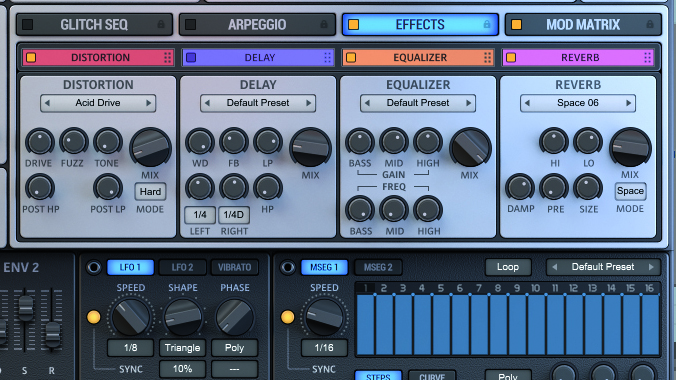This screenshot has width=676, height=380.
Task: Grab the Reverb header reorder handle
Action: [x=648, y=57]
